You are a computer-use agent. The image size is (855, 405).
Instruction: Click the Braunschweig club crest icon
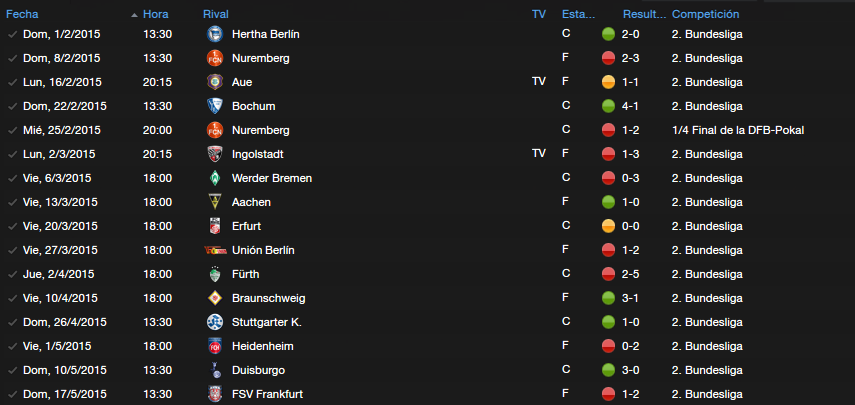(x=215, y=298)
